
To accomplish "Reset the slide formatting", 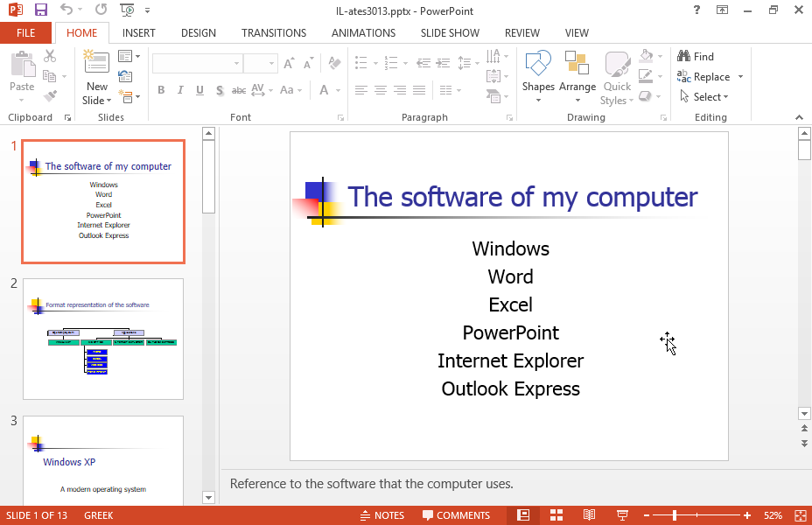I will (125, 77).
